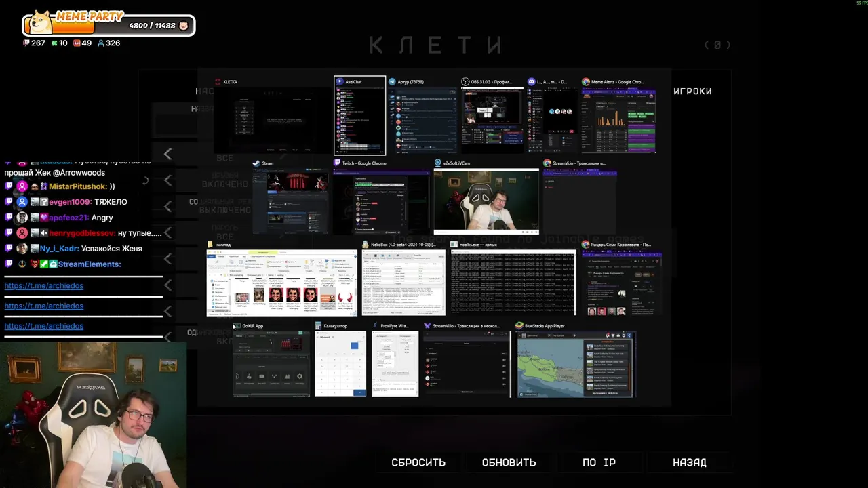Click chat username apofeoz21
This screenshot has height=488, width=868.
(x=68, y=218)
